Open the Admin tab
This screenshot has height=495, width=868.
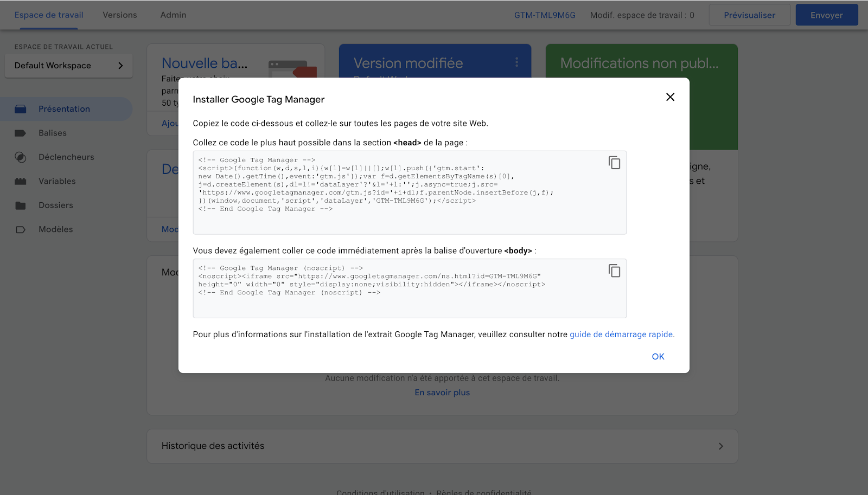tap(173, 15)
